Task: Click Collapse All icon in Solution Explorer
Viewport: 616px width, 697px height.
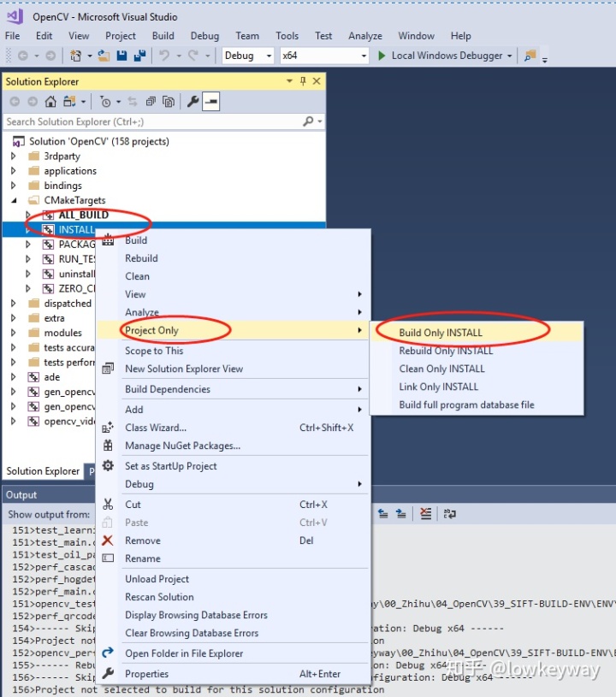Action: pyautogui.click(x=151, y=102)
